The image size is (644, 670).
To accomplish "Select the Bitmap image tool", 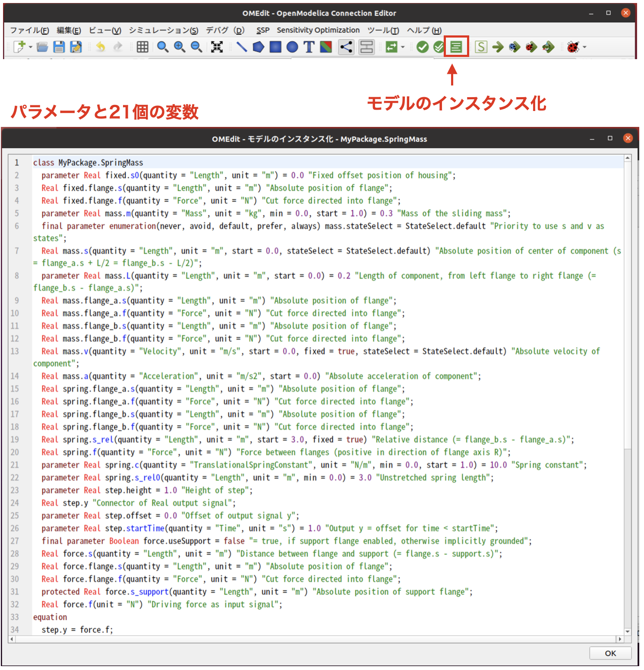I will (326, 47).
